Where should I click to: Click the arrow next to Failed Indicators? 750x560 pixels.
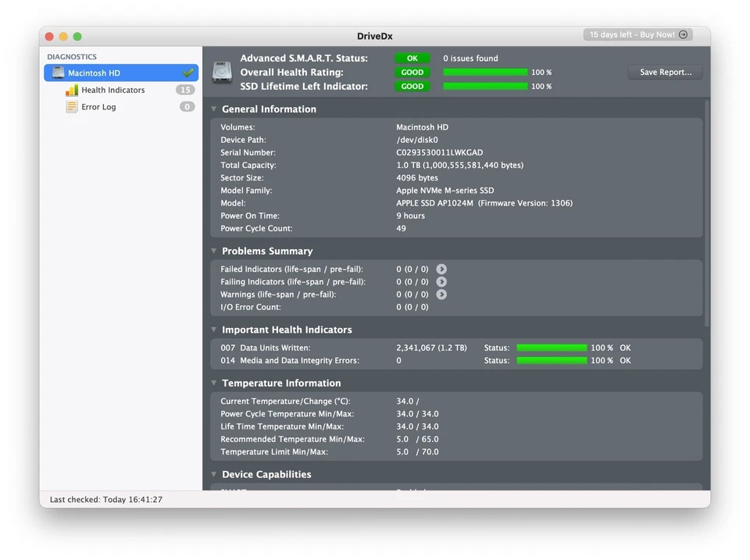pyautogui.click(x=441, y=269)
